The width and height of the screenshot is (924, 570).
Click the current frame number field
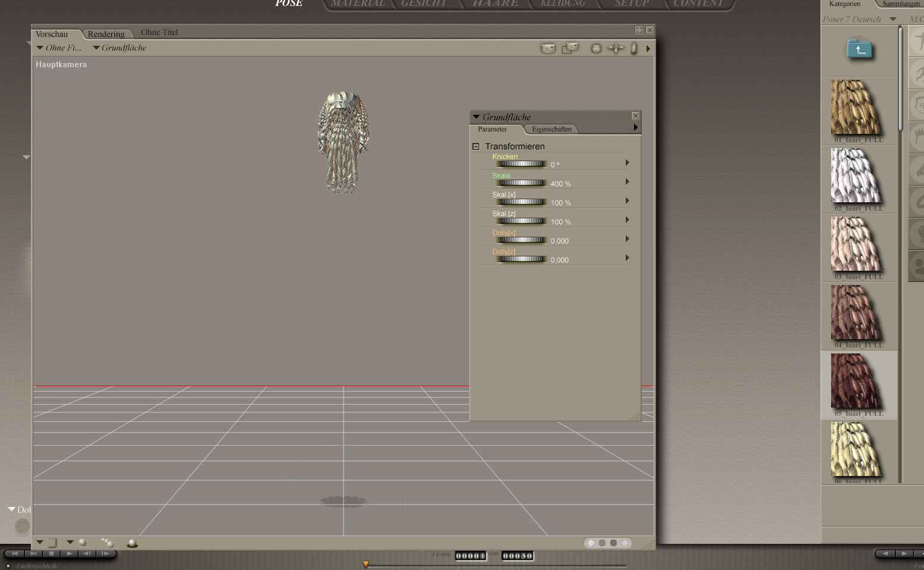(470, 556)
